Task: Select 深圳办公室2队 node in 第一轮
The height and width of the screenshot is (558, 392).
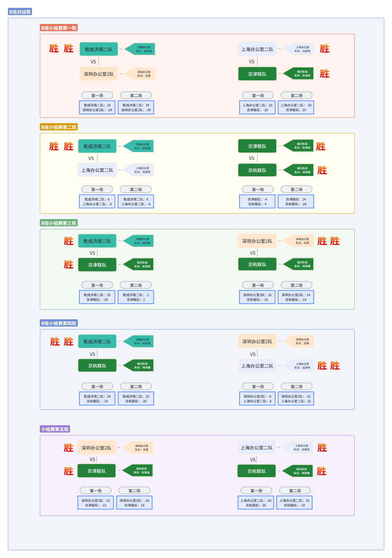Action: 99,74
